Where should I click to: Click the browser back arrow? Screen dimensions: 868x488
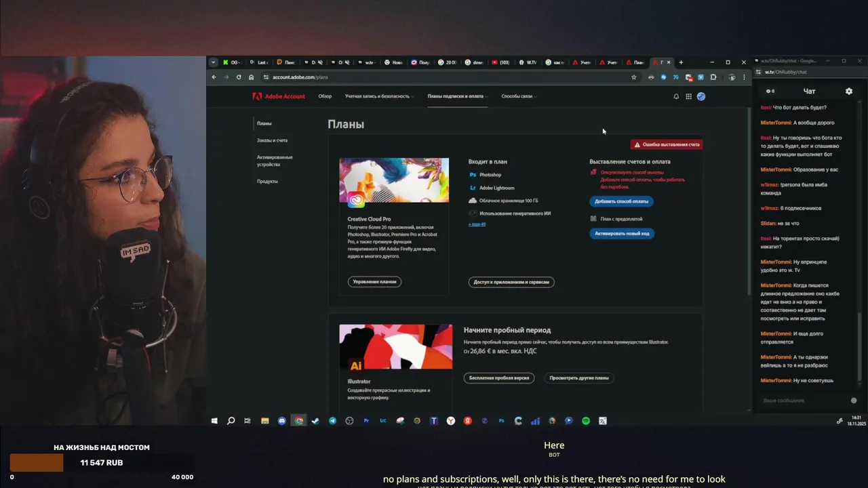(214, 77)
